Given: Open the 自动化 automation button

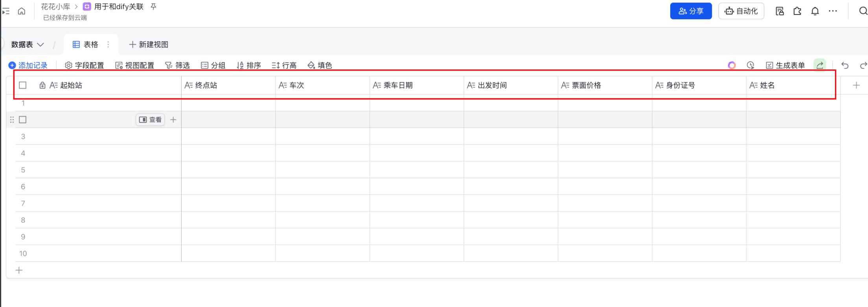Looking at the screenshot, I should click(741, 11).
